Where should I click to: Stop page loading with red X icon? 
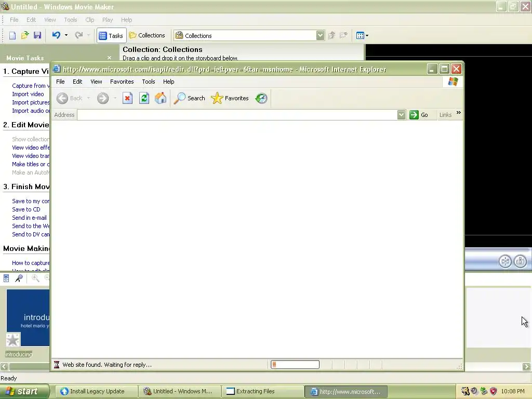128,98
